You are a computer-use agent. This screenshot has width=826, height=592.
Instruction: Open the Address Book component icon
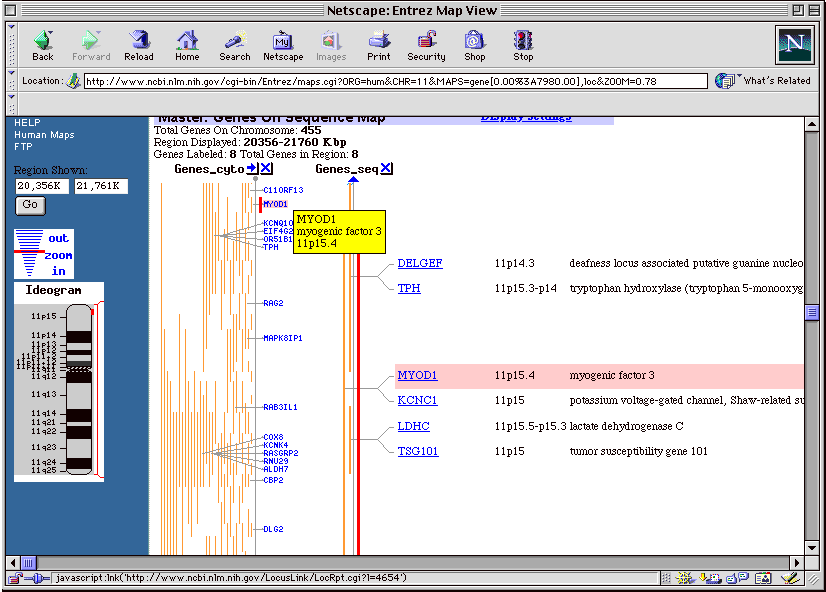coord(763,578)
